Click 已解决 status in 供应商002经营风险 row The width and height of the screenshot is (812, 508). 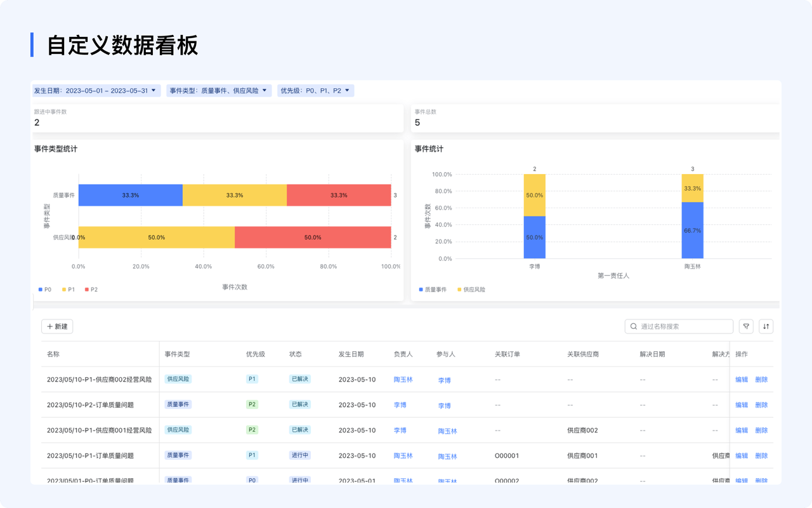pos(299,379)
